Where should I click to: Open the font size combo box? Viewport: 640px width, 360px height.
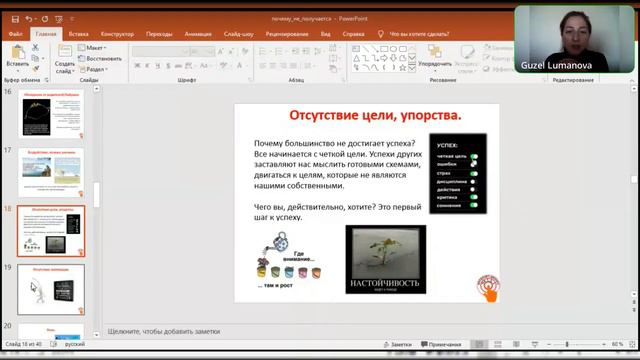point(202,51)
